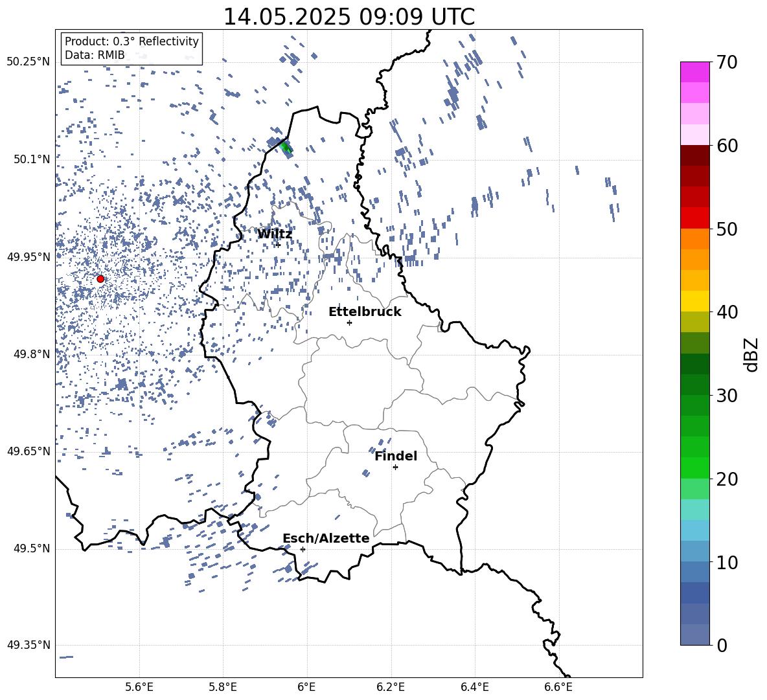Click the green reflectivity cell near 50.1°N
Viewport: 767px width, 700px height.
click(286, 147)
